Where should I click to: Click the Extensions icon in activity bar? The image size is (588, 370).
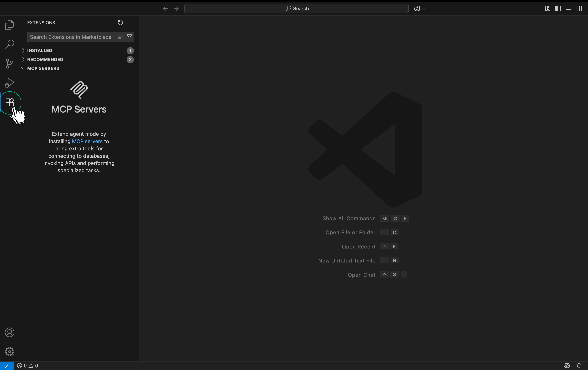(x=10, y=102)
